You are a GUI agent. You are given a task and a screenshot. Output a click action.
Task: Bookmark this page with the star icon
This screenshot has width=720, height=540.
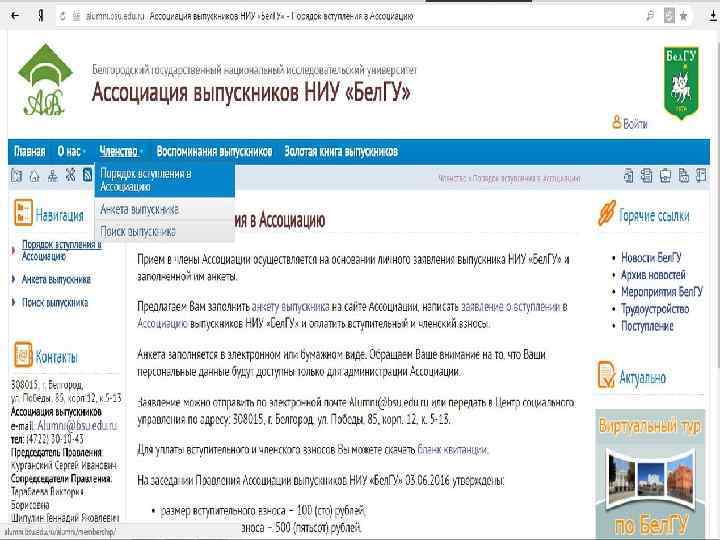coord(683,17)
